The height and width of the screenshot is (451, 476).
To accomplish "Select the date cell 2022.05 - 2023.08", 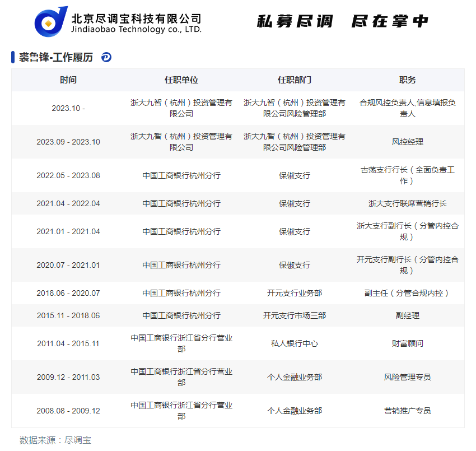I will pos(68,175).
